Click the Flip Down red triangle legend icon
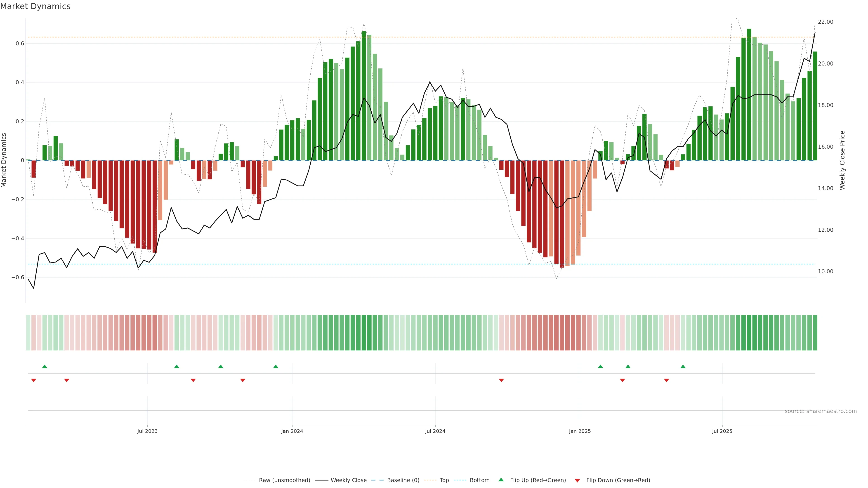This screenshot has height=488, width=868. [x=577, y=481]
